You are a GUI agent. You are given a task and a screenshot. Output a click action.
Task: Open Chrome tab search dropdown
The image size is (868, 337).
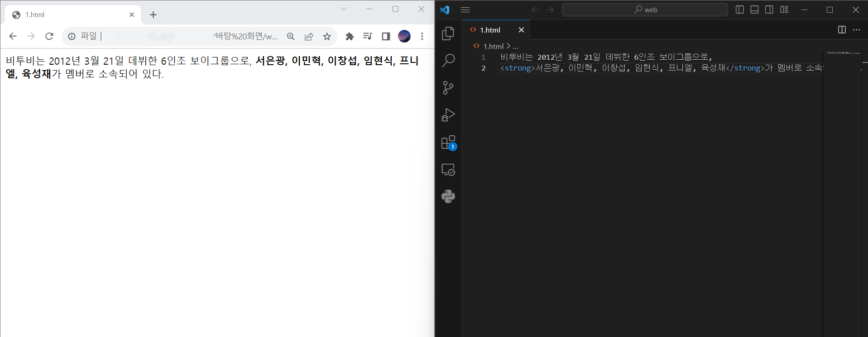coord(344,9)
